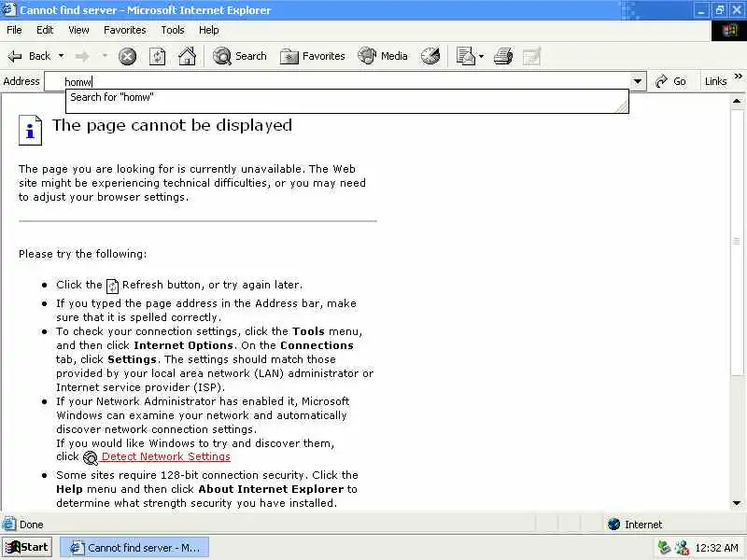
Task: Click the Windows throbber logo icon
Action: pos(729,31)
